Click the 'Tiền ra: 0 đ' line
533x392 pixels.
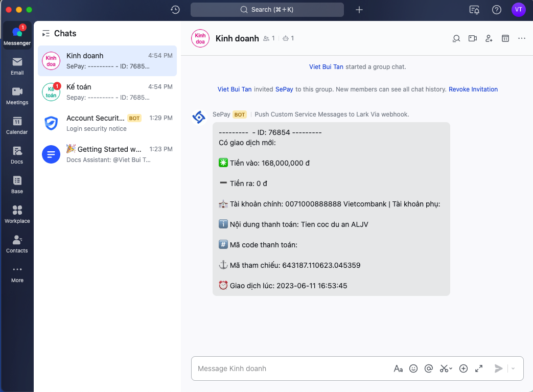coord(243,183)
